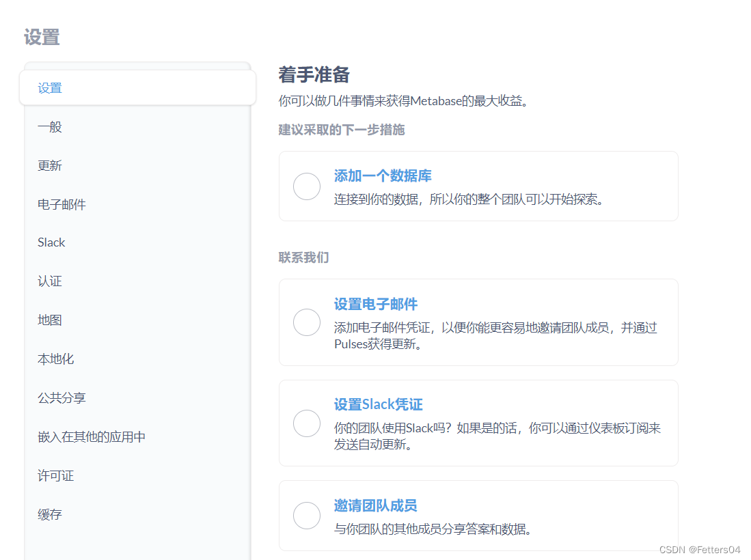Click the text 建议采取的下一步措施
Viewport: 751px width, 560px height.
tap(342, 130)
